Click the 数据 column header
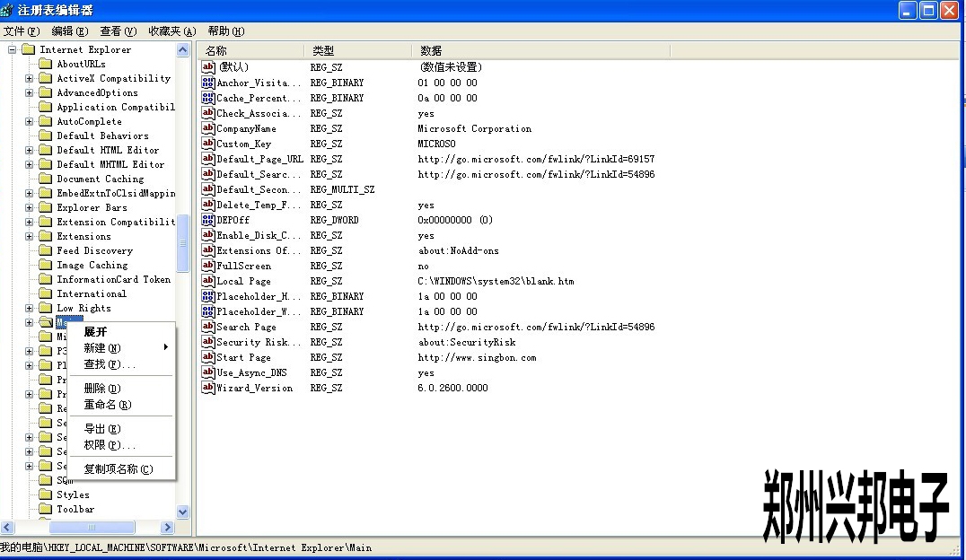 431,51
